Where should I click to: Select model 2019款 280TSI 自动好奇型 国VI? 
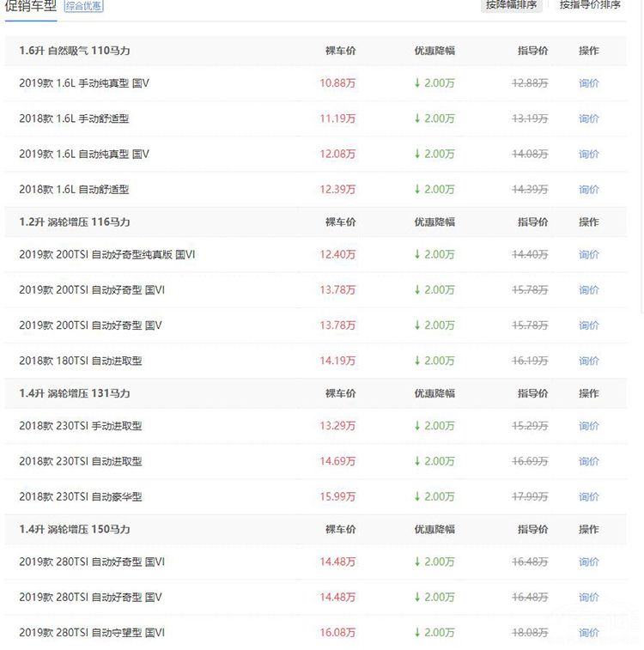tap(92, 562)
